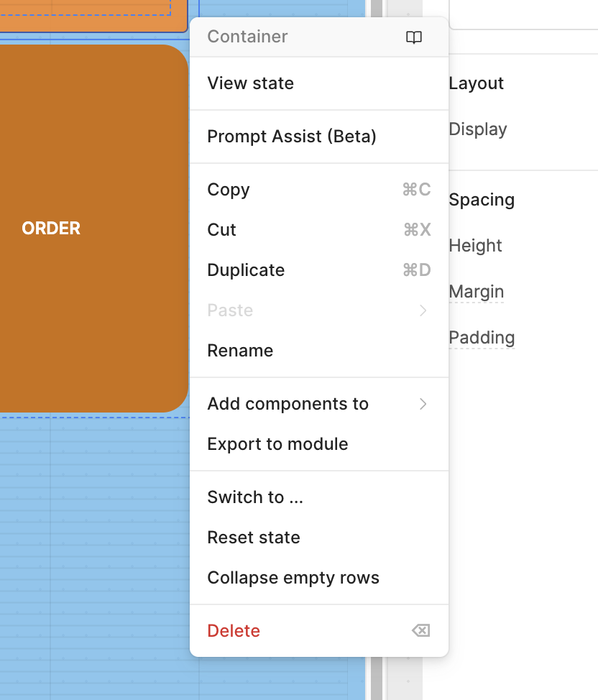Select View state from context menu

(x=251, y=83)
